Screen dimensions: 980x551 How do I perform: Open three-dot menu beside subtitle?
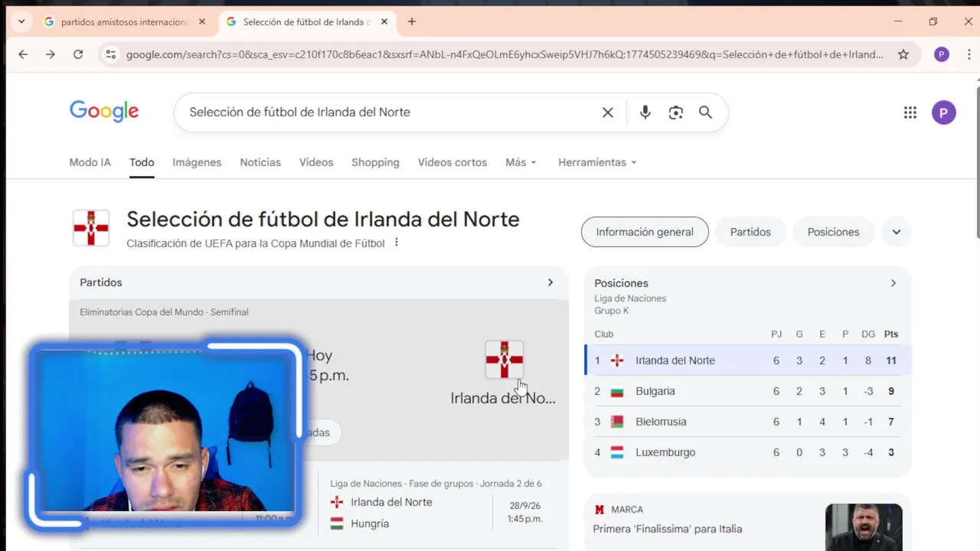[397, 243]
